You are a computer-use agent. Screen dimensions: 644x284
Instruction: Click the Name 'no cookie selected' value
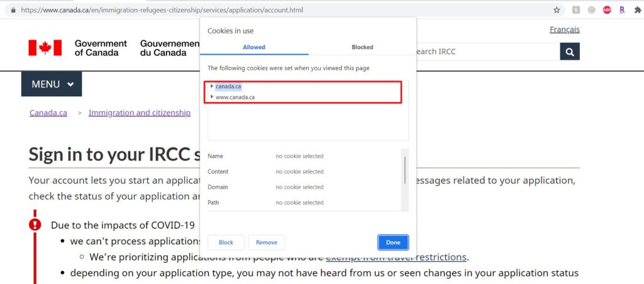coord(299,156)
